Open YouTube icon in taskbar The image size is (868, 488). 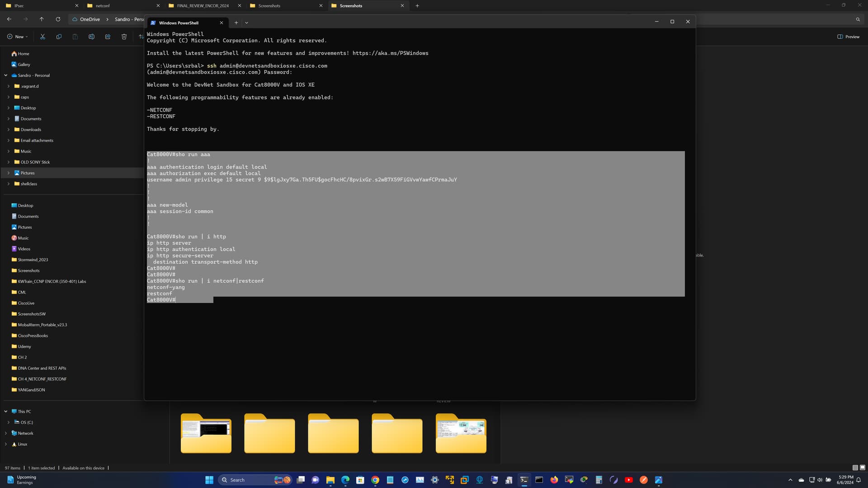629,480
